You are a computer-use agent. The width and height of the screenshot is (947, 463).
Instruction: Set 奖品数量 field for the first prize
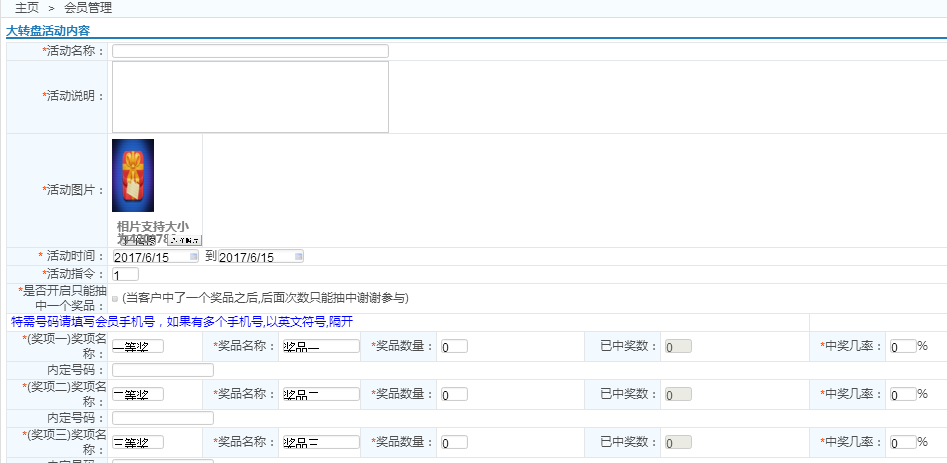point(453,346)
